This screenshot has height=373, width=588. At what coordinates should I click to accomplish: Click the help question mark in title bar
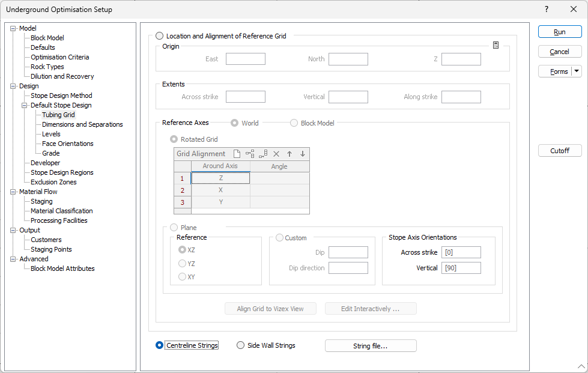[x=546, y=9]
